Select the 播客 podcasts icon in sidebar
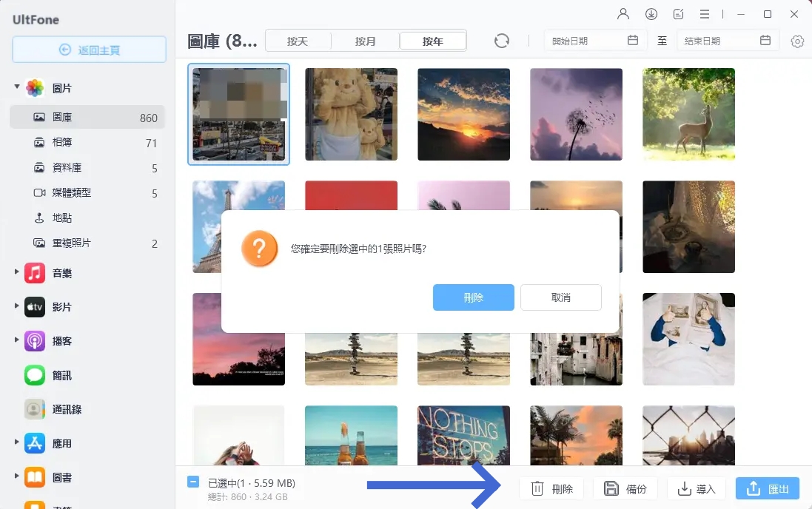The image size is (812, 509). coord(35,341)
